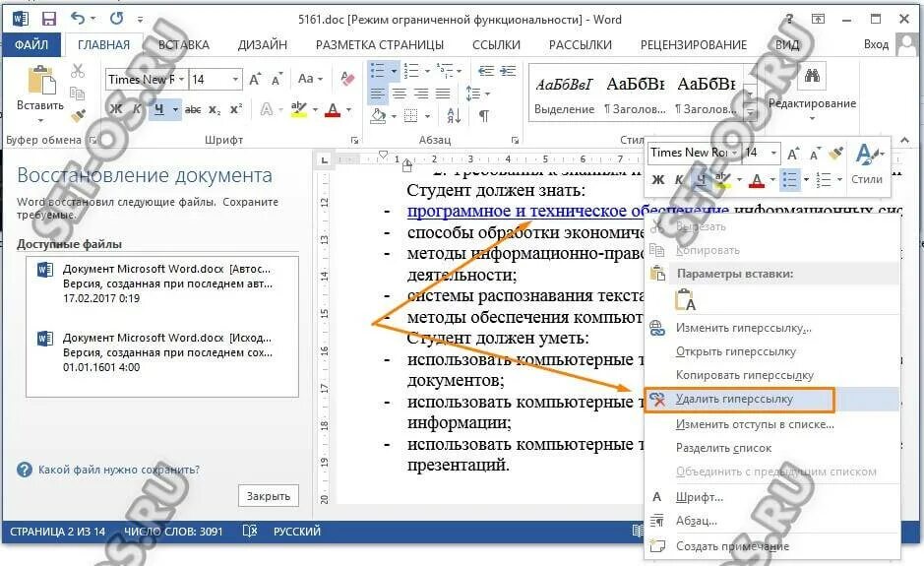Click the Вставить paste icon
The height and width of the screenshot is (566, 924).
pyautogui.click(x=41, y=80)
